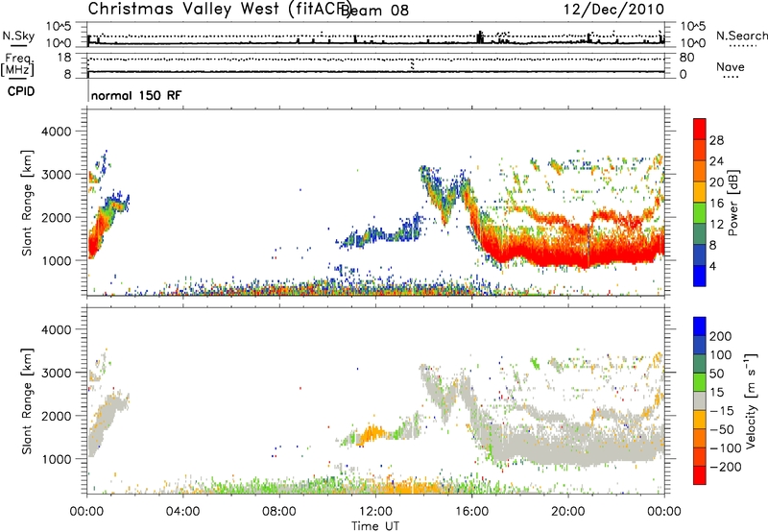The width and height of the screenshot is (768, 532).
Task: Select the blue top velocity colorbar segment
Action: pyautogui.click(x=700, y=326)
